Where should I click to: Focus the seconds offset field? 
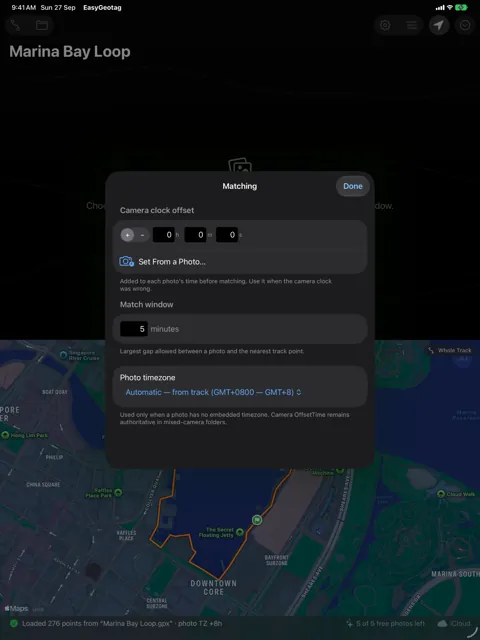(x=227, y=235)
